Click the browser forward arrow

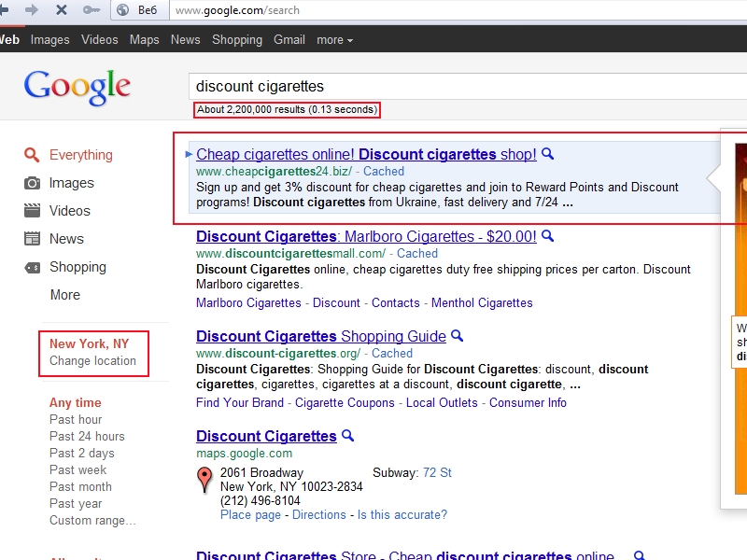point(32,9)
